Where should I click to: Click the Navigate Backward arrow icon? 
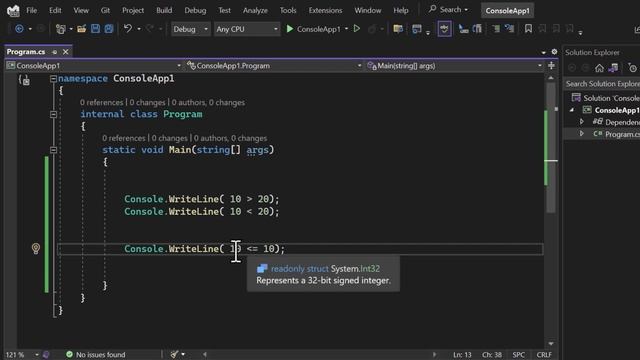[19, 29]
